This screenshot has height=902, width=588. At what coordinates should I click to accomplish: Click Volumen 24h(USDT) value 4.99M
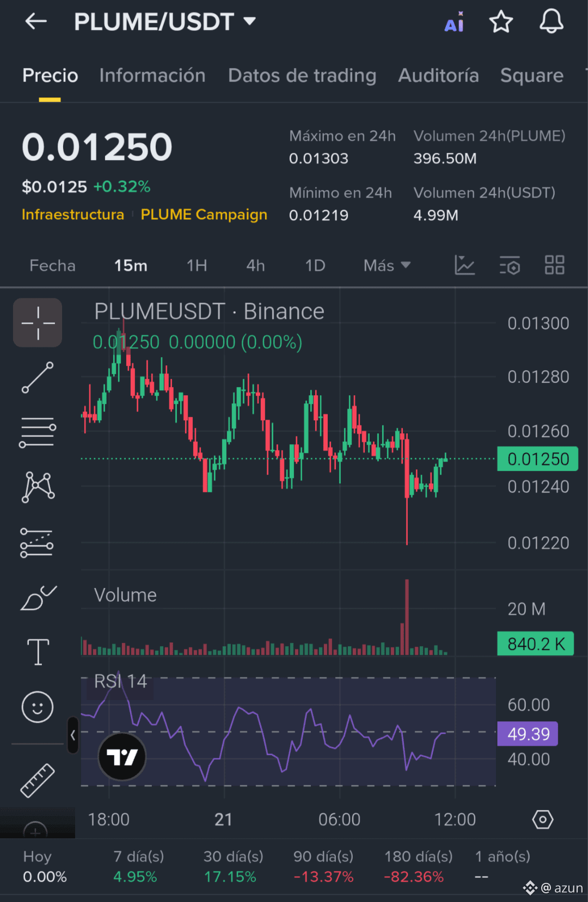436,215
